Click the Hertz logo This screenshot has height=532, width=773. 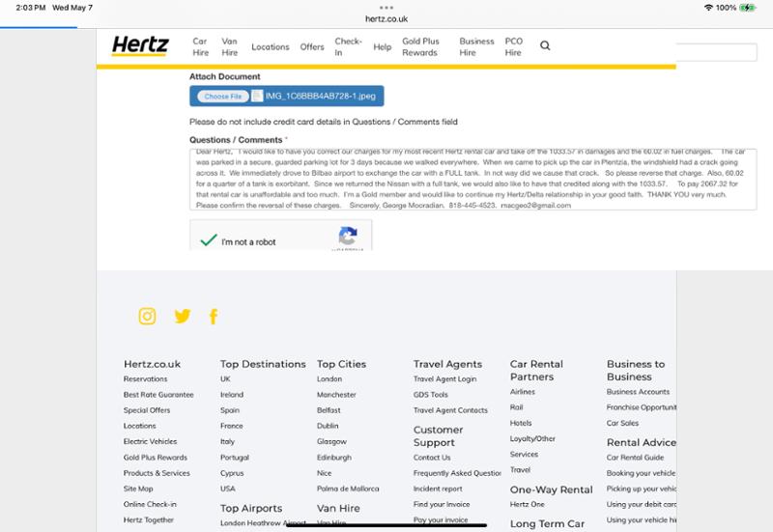[x=140, y=45]
